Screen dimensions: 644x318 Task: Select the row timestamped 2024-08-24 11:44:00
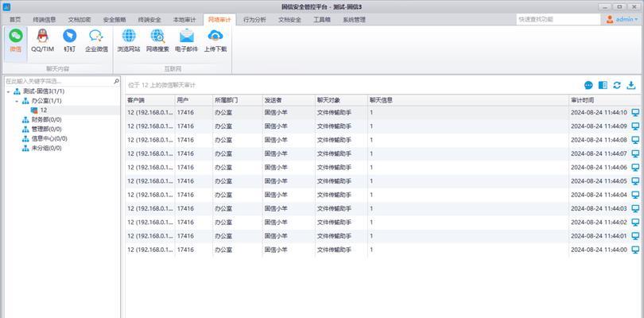coord(382,250)
